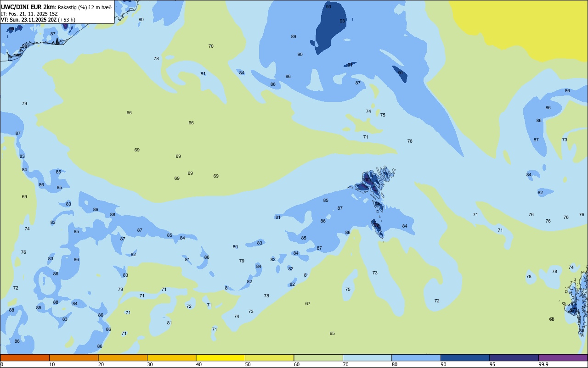Click the bright yellow 40–50 legend swatch

point(220,357)
